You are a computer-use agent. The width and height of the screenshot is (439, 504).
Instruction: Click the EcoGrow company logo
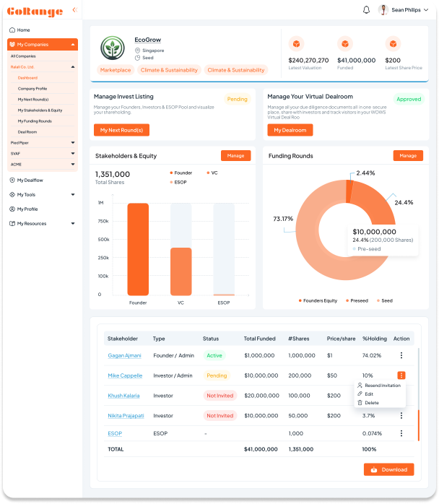(x=112, y=48)
